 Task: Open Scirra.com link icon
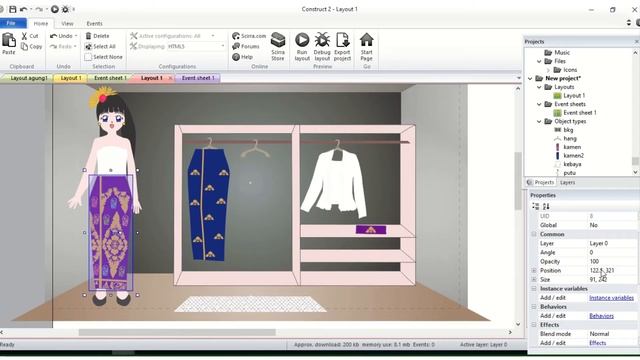(x=236, y=36)
